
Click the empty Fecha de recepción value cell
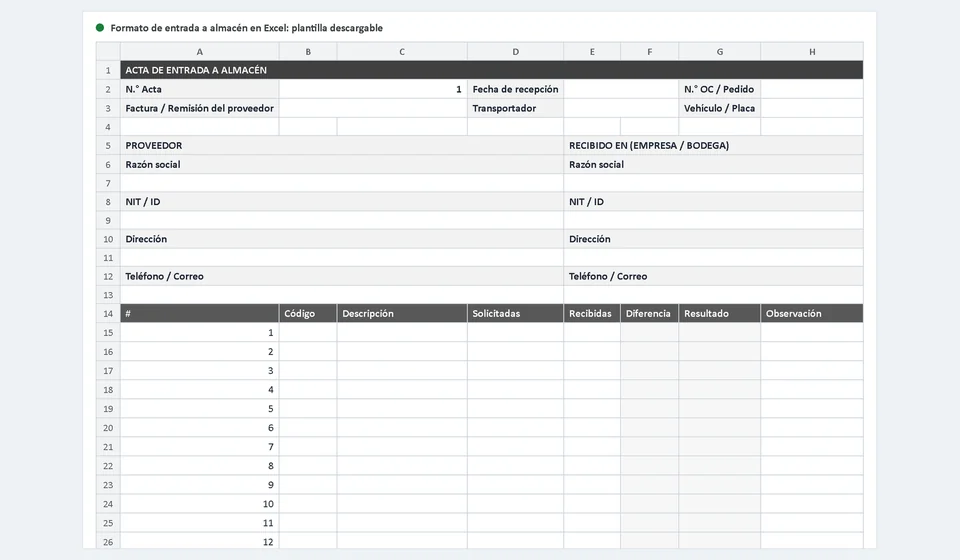[x=621, y=89]
